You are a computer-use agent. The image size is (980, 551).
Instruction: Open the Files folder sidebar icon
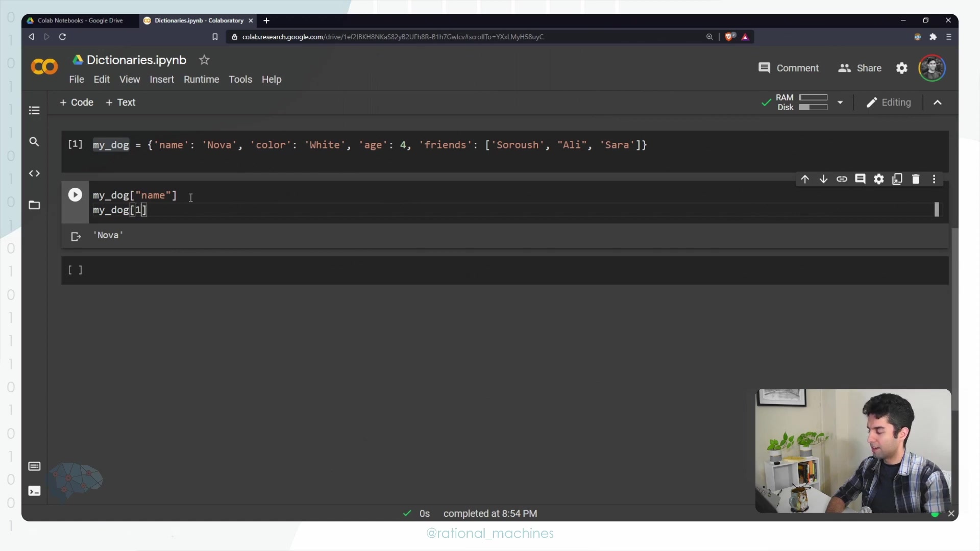[34, 205]
